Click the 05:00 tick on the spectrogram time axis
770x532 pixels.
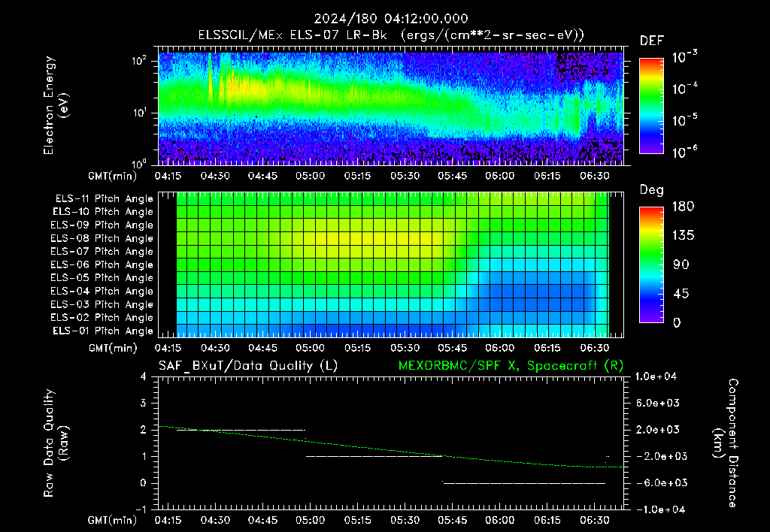[x=310, y=176]
